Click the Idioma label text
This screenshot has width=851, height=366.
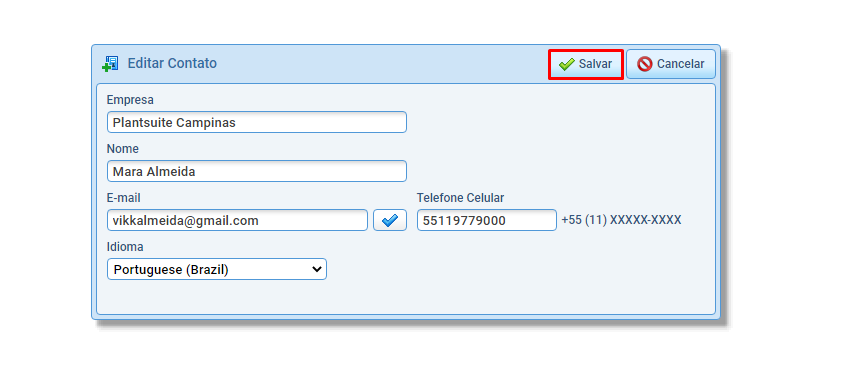[125, 247]
